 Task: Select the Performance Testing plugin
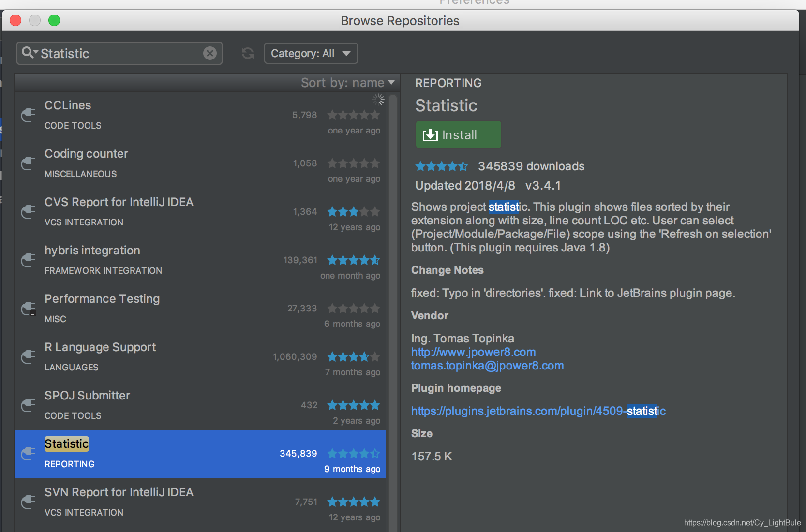[x=200, y=309]
